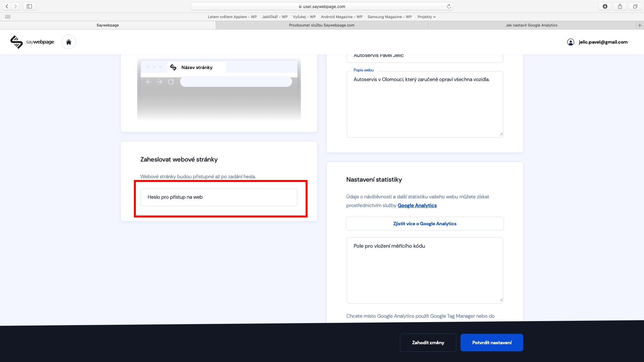Image resolution: width=644 pixels, height=362 pixels.
Task: Click the page reload icon
Action: point(449,6)
